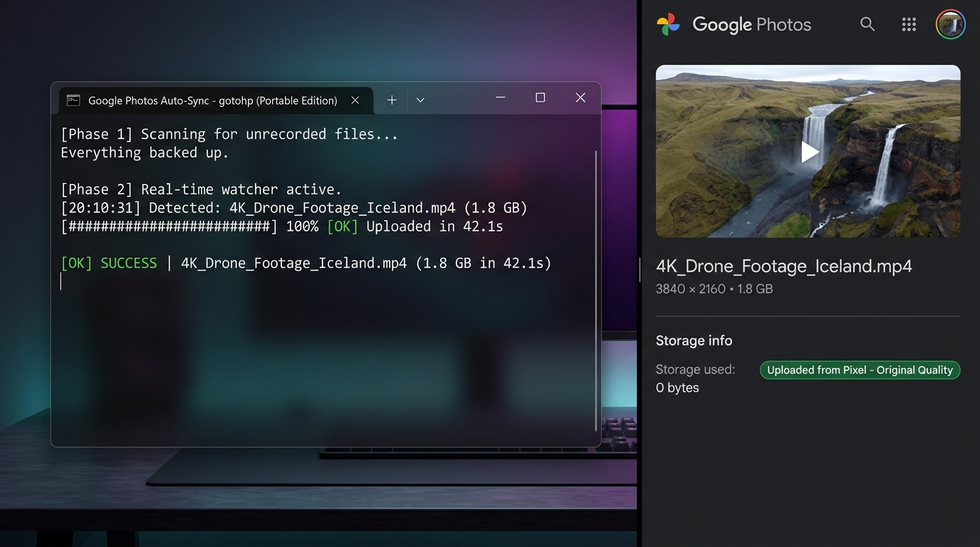Image resolution: width=980 pixels, height=547 pixels.
Task: Click the 4K_Drone_Footage_Iceland.mp4 title in Google Photos
Action: coord(784,266)
